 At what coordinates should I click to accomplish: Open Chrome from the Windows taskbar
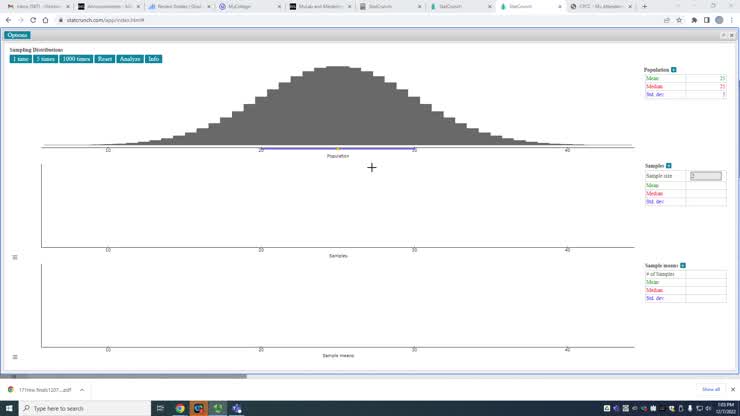point(180,408)
